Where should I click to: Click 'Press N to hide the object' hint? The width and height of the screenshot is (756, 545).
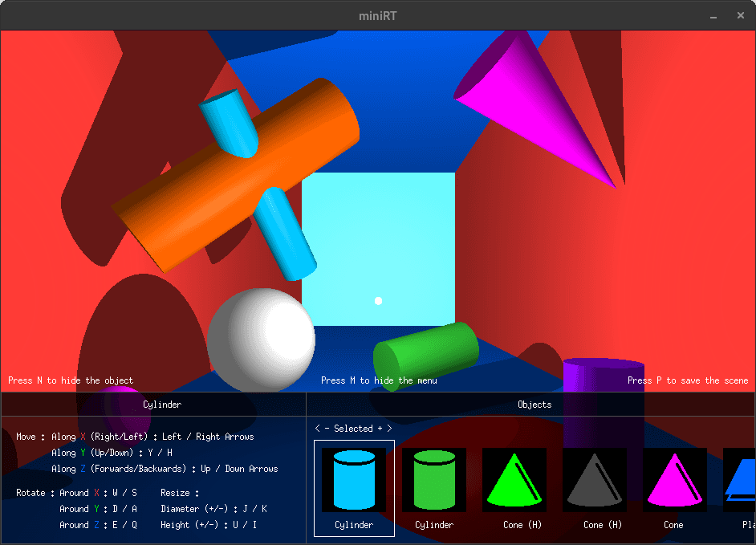click(71, 380)
